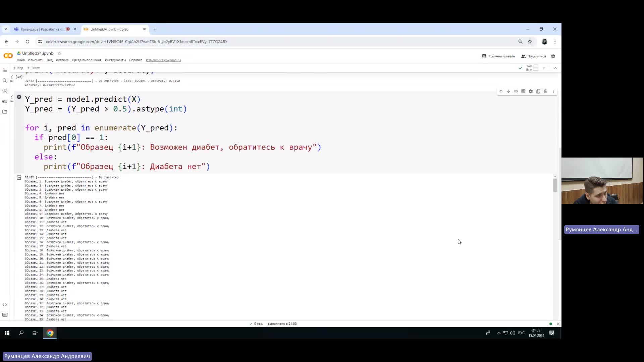The width and height of the screenshot is (644, 362).
Task: Click the notebook title Untitled34.ipynb
Action: pyautogui.click(x=38, y=53)
